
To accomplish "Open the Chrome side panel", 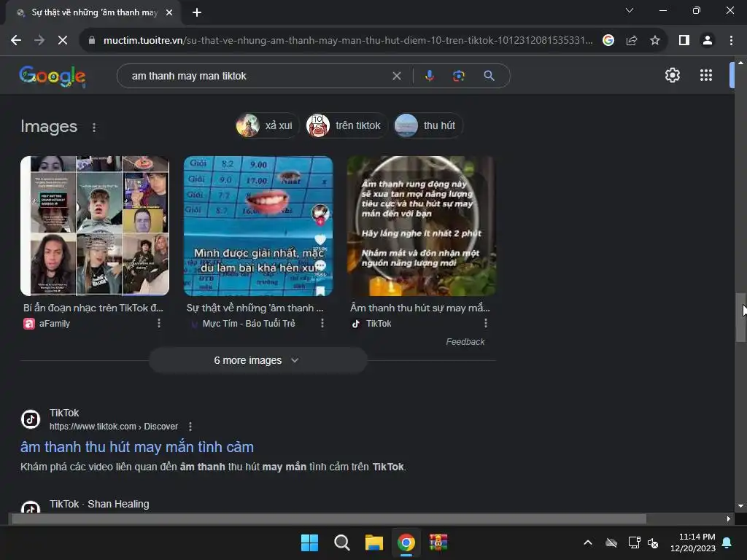I will (x=684, y=41).
